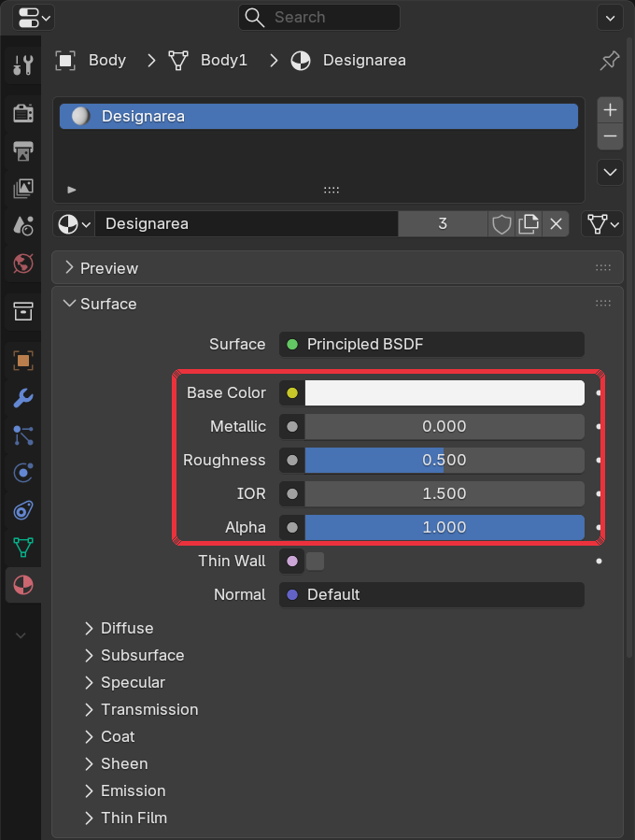This screenshot has width=635, height=840.
Task: Open the Object Data mesh tab
Action: (x=23, y=548)
